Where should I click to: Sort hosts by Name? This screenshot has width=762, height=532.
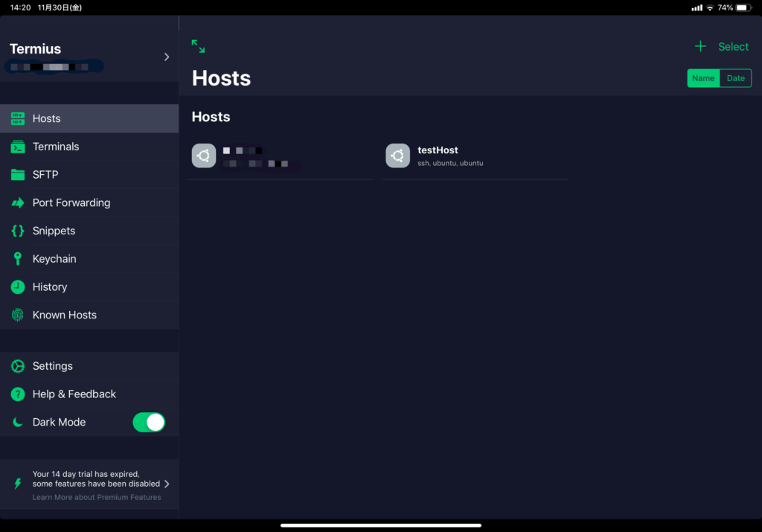[x=703, y=78]
